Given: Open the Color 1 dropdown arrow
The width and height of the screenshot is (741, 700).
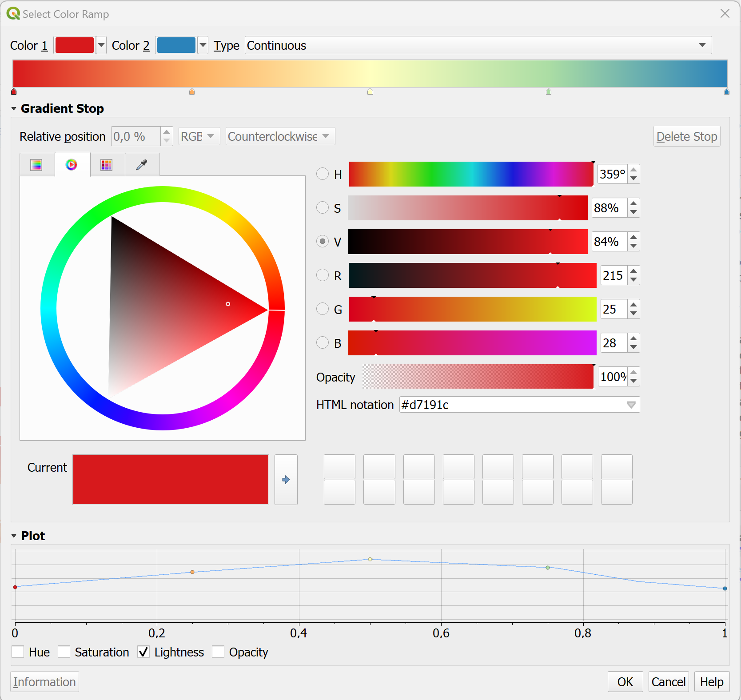Looking at the screenshot, I should (x=101, y=45).
